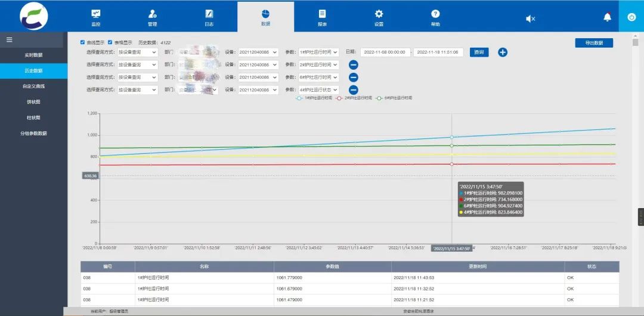The height and width of the screenshot is (316, 644).
Task: Open 选择查询方式 dropdown in third row
Action: [138, 78]
